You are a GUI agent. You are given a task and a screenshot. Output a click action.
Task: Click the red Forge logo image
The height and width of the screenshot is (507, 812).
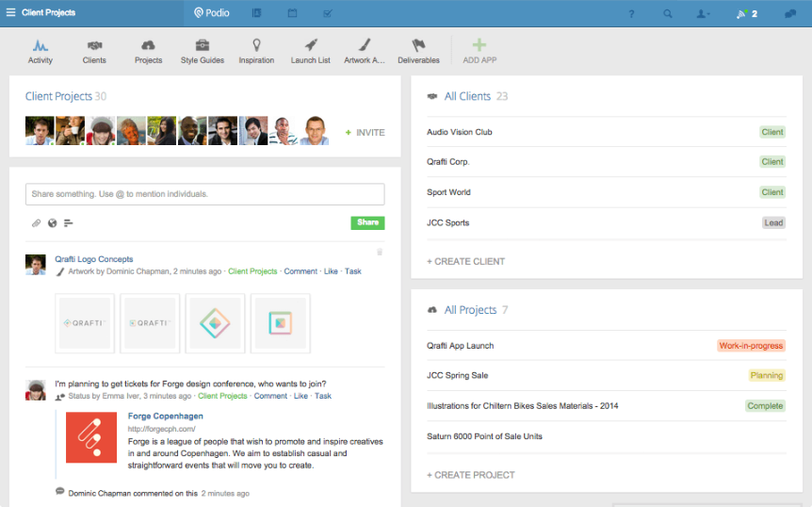pos(91,437)
